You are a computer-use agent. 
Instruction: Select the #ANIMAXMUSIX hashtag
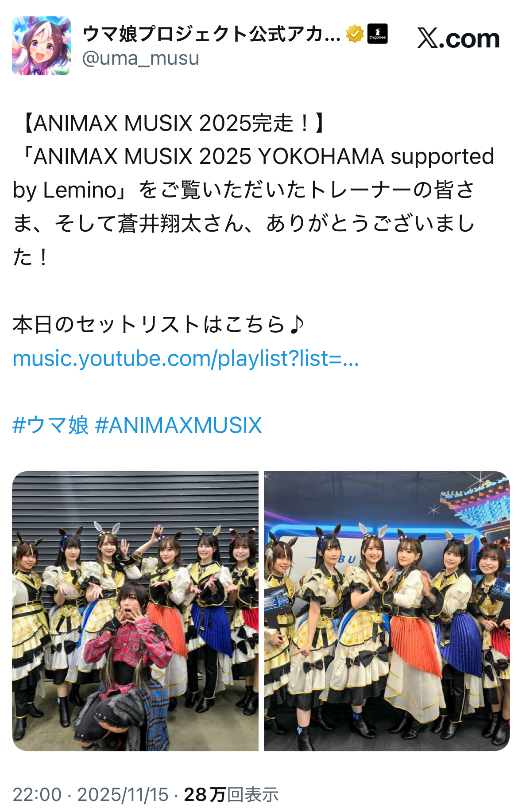tap(178, 425)
